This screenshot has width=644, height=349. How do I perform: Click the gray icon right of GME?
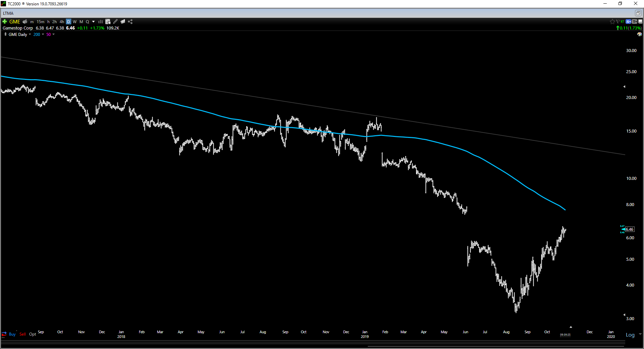tap(25, 21)
